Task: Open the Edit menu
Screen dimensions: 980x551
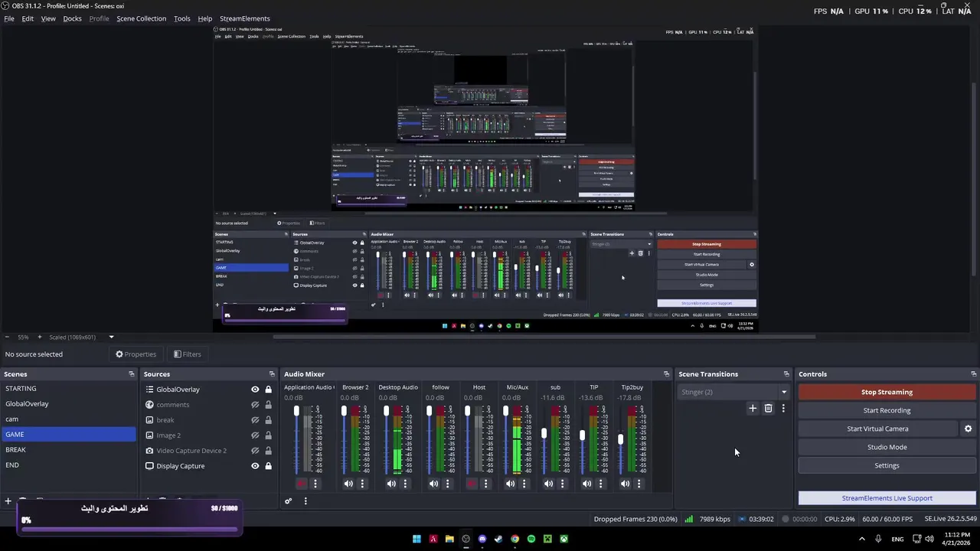Action: [28, 18]
